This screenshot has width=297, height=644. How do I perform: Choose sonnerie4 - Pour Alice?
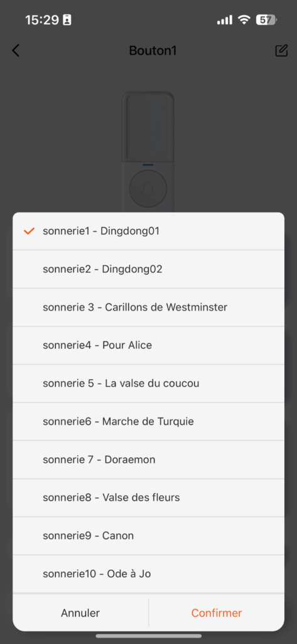coord(148,345)
